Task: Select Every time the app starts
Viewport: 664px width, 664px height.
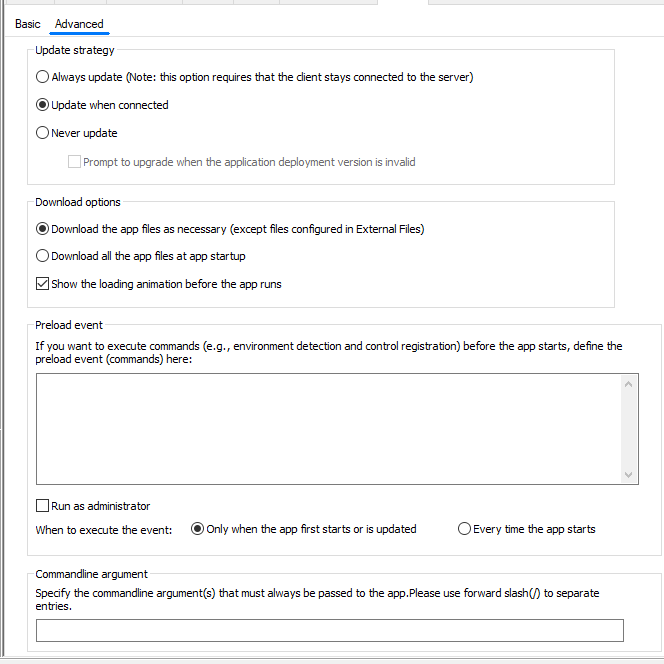Action: coord(464,529)
